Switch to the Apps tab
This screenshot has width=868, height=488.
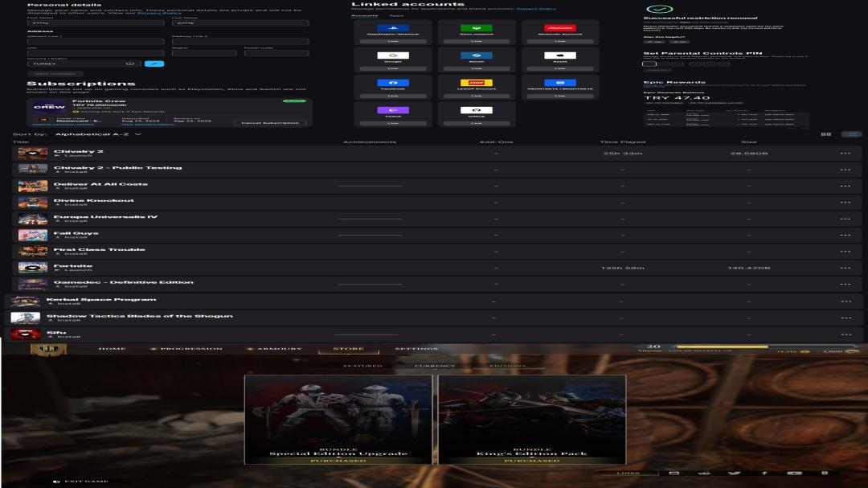pos(396,15)
